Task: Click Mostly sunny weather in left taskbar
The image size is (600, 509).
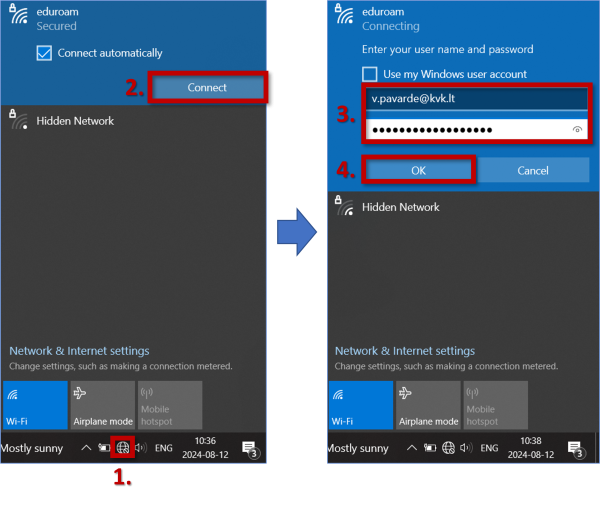Action: pyautogui.click(x=32, y=448)
